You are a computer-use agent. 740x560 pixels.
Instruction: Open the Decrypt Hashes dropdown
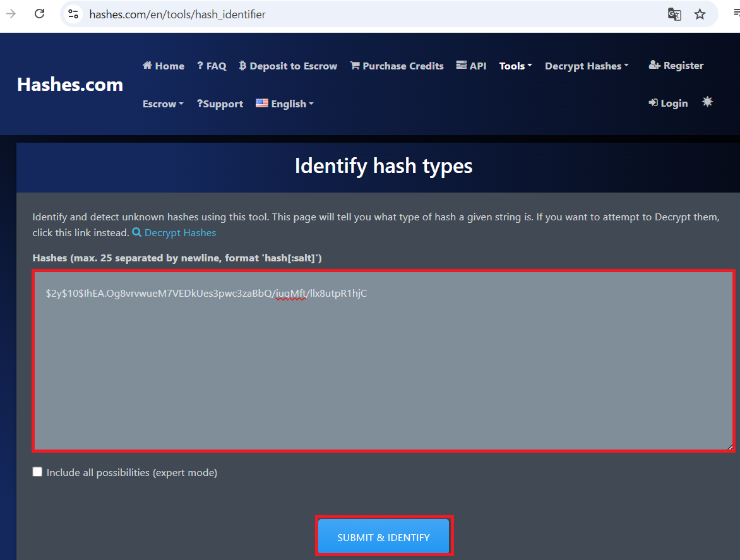pos(586,66)
